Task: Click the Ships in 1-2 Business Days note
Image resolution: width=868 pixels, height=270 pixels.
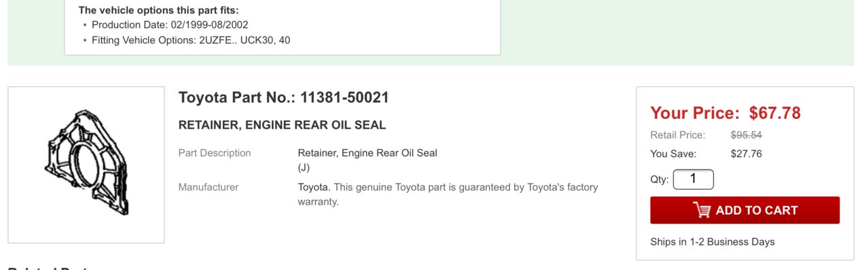Action: point(712,241)
